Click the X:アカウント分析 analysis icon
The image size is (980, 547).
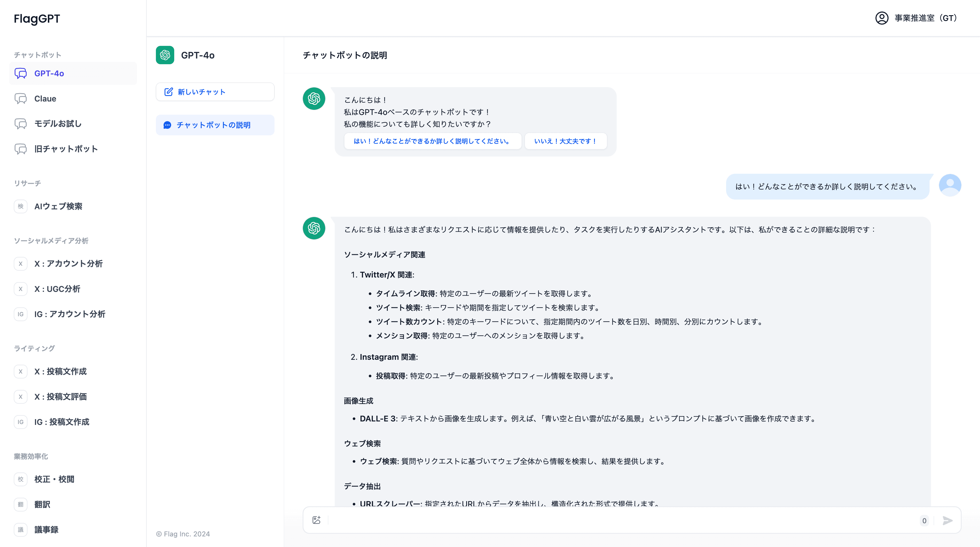pos(21,263)
